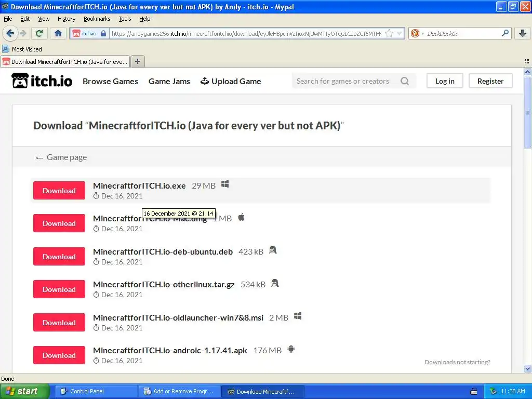
Task: Open the Tools menu
Action: tap(125, 19)
